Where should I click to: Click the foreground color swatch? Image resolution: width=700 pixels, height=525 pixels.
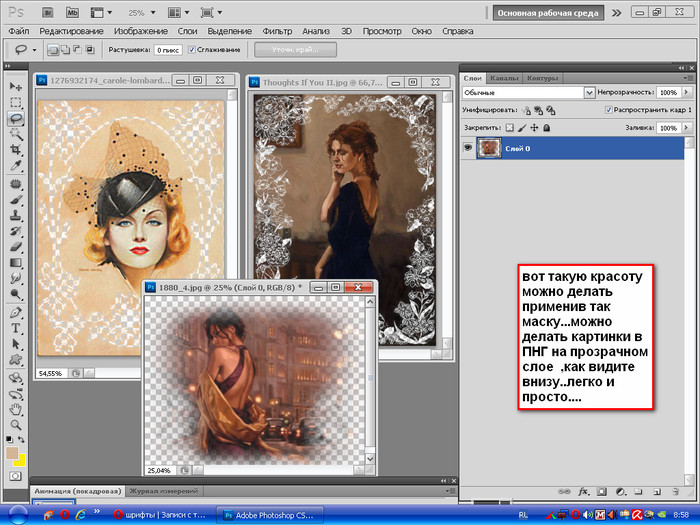tap(12, 453)
